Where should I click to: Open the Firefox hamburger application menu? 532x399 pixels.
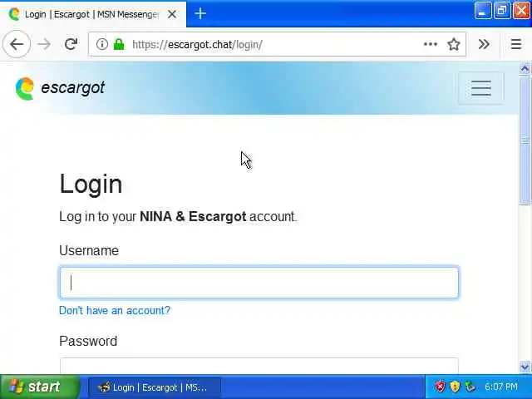[x=516, y=44]
